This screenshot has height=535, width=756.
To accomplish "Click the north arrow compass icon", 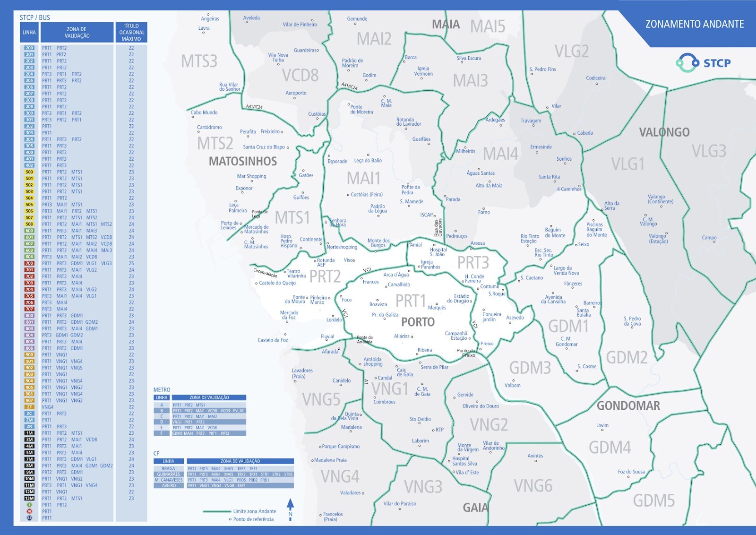I will click(x=290, y=509).
